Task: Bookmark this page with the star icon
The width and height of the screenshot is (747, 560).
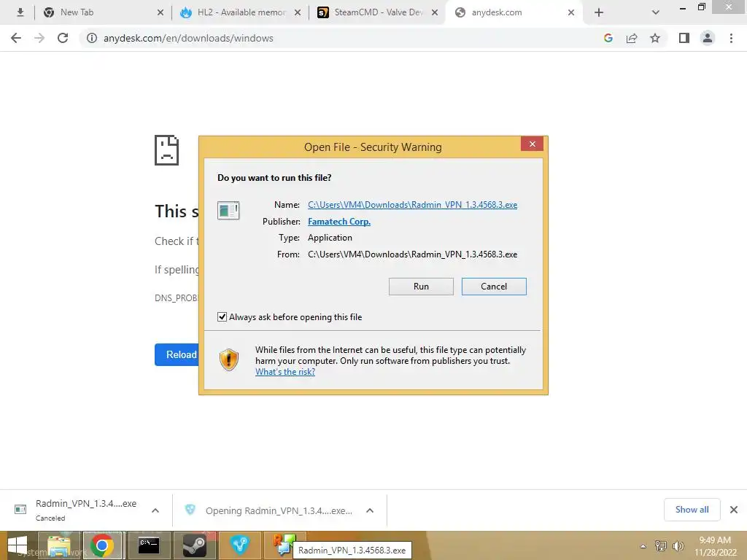Action: click(x=655, y=38)
